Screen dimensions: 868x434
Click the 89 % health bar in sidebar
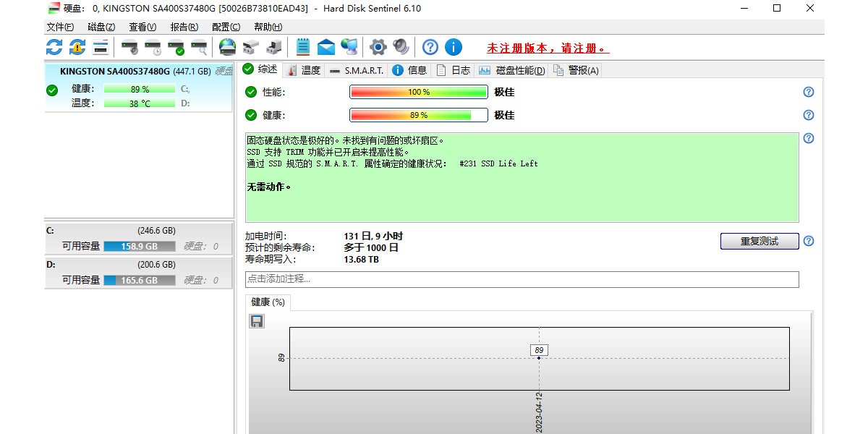(140, 89)
